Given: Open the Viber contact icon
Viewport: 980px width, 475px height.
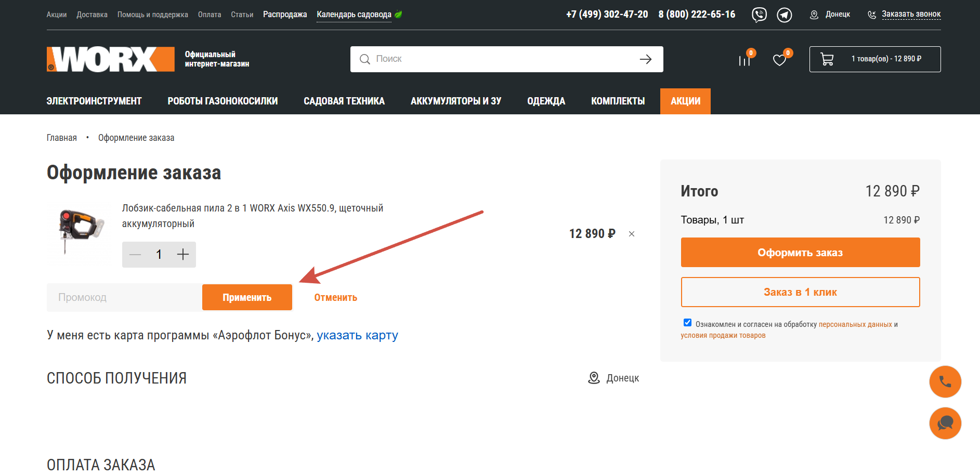Looking at the screenshot, I should (x=759, y=15).
